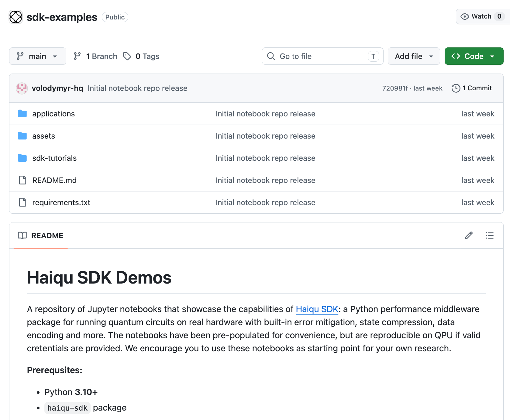Click the commit history clock icon
The height and width of the screenshot is (420, 510).
coord(456,88)
